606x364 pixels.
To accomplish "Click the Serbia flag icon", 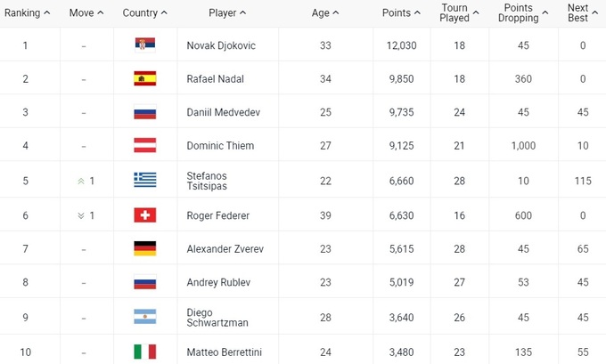I will (144, 45).
